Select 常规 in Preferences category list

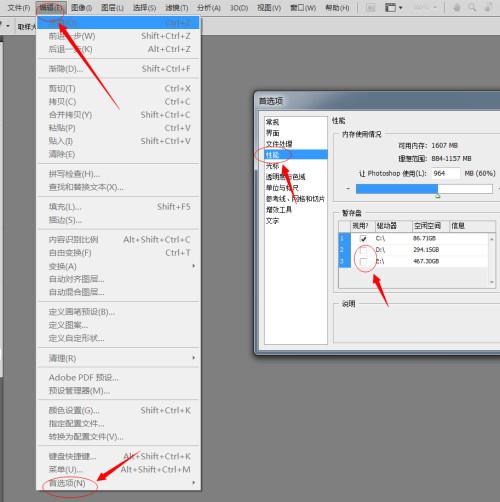coord(296,122)
